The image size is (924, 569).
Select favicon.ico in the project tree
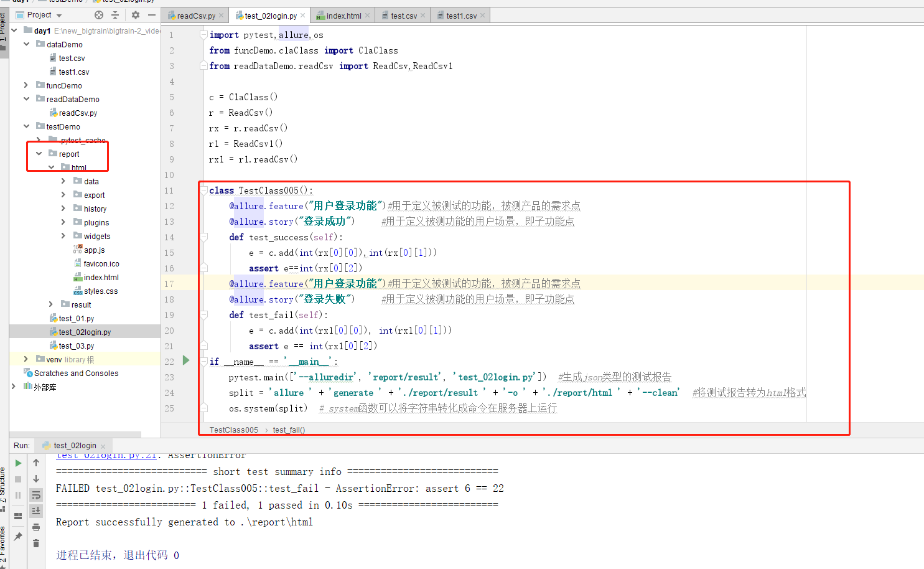[x=101, y=263]
